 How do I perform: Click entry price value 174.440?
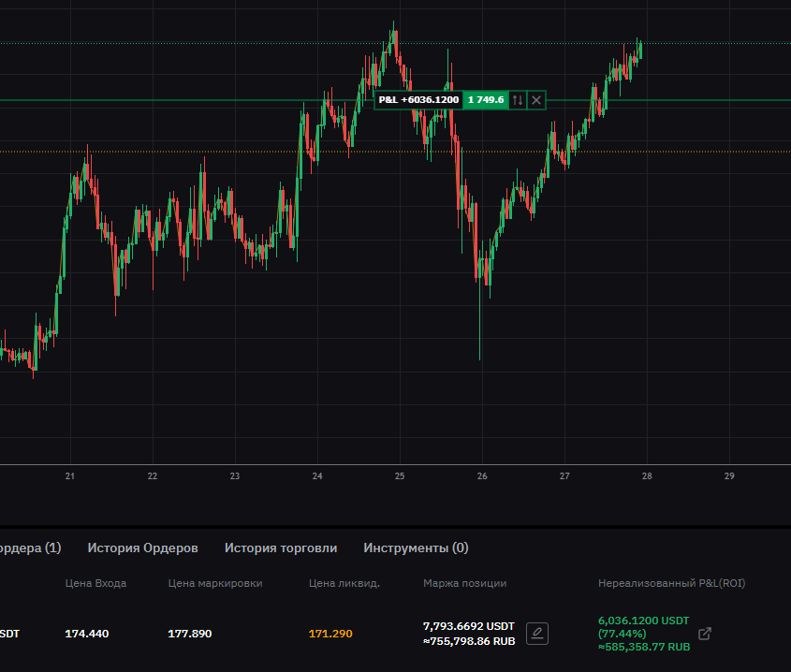(x=87, y=634)
